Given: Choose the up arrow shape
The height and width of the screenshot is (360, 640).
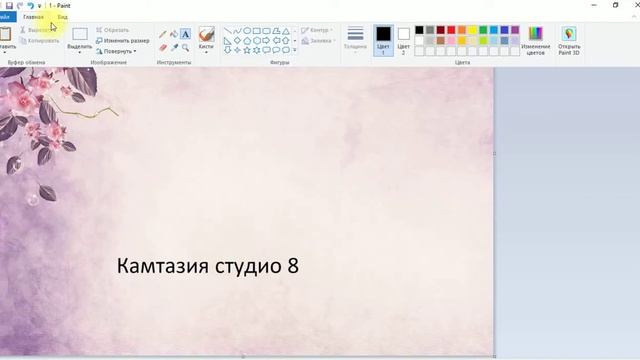Looking at the screenshot, I should pos(286,40).
